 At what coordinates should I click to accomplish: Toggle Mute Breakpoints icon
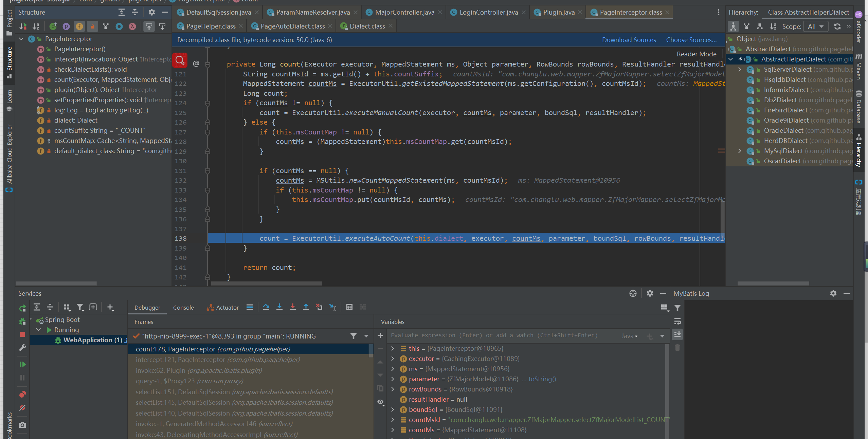22,408
